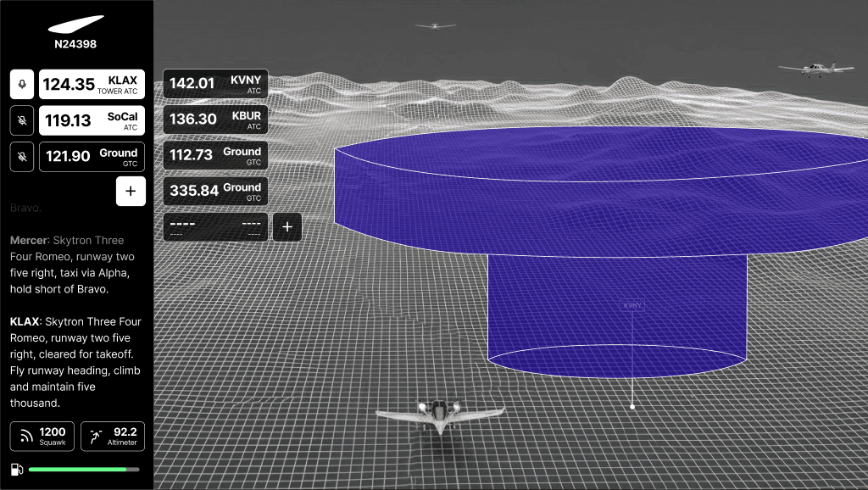This screenshot has height=490, width=868.
Task: Choose the 112.73 Ground GTC frequency
Action: click(x=215, y=155)
